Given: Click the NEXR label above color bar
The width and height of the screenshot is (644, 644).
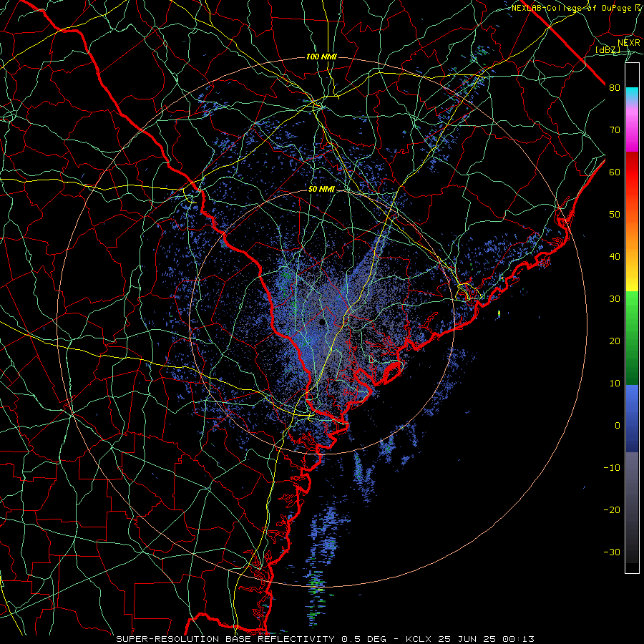Looking at the screenshot, I should pyautogui.click(x=629, y=43).
